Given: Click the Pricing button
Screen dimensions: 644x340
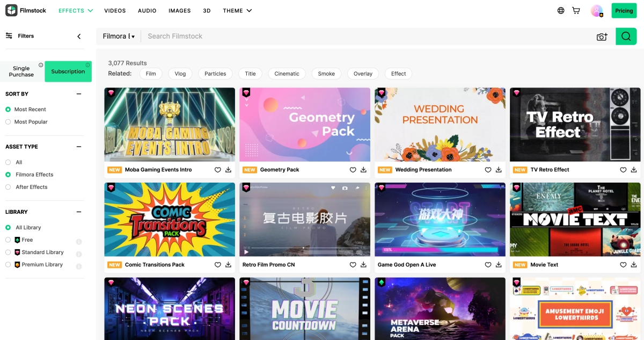Looking at the screenshot, I should click(x=624, y=11).
